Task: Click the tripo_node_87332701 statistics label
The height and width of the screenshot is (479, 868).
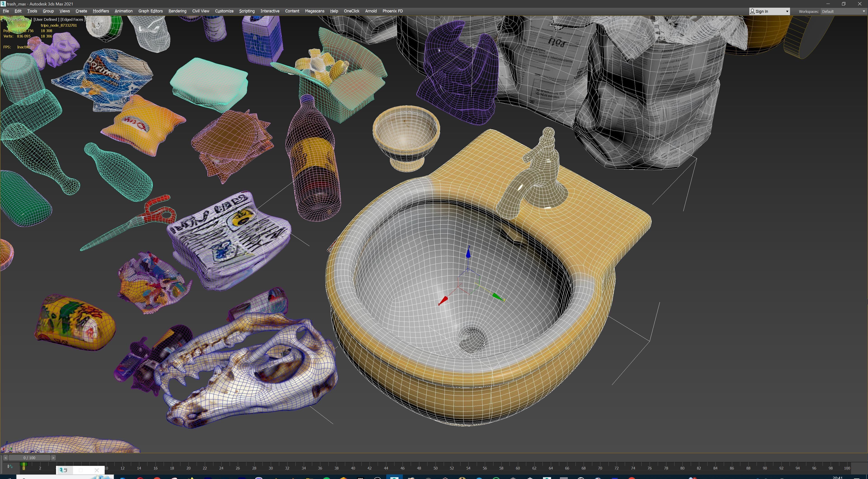Action: [x=59, y=25]
